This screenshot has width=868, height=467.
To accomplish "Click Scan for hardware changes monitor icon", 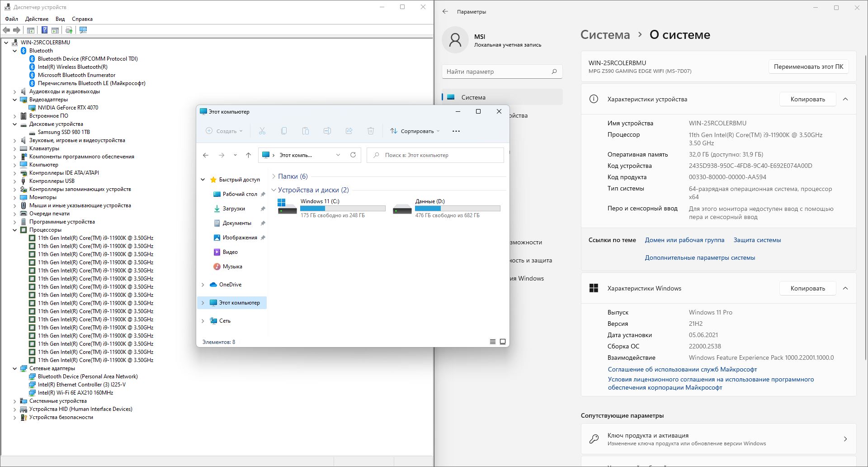I will (x=83, y=30).
